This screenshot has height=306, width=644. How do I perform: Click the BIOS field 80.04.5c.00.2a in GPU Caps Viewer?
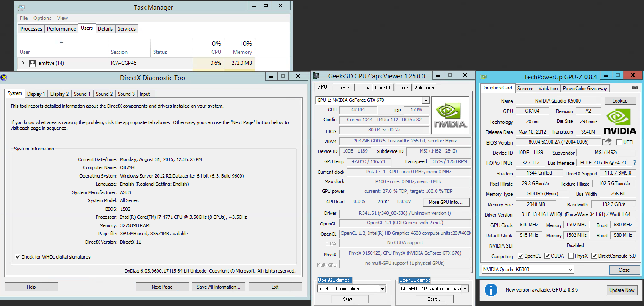pyautogui.click(x=384, y=130)
